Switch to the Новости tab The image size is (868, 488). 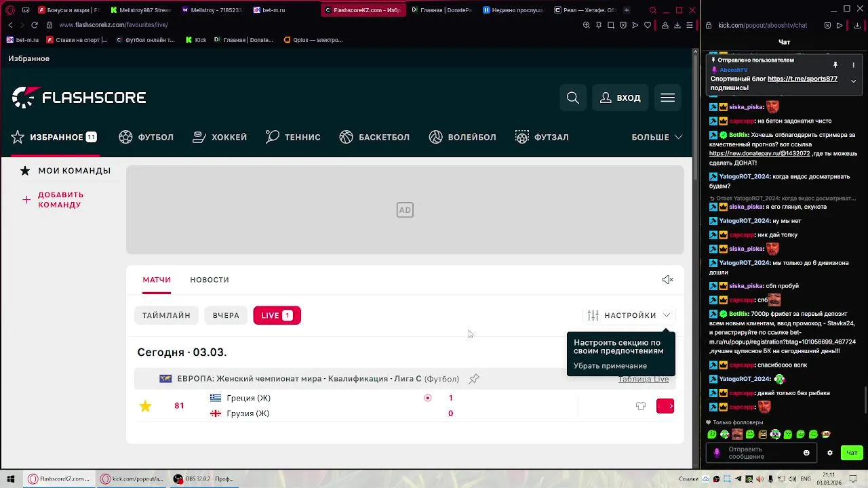tap(210, 280)
